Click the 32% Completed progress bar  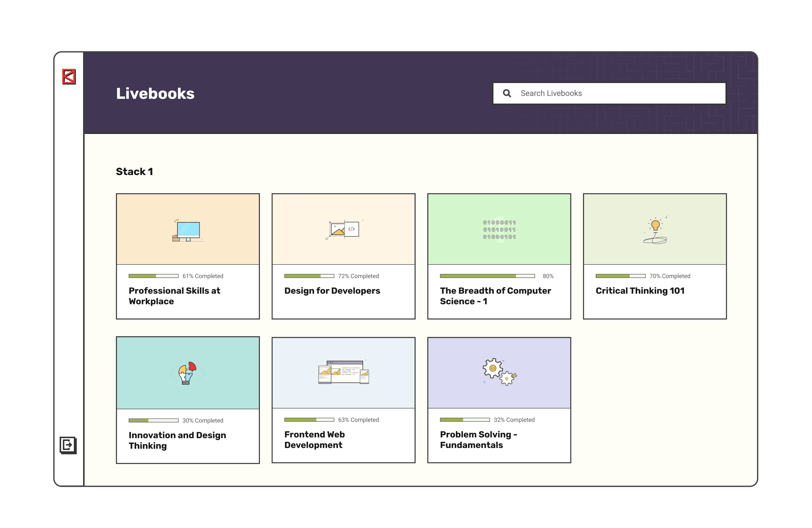(465, 420)
